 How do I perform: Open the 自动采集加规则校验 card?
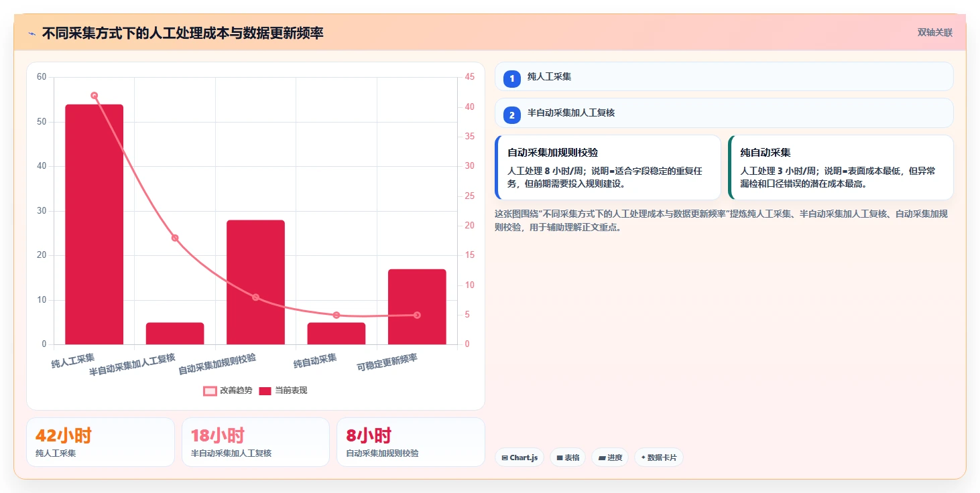tap(608, 167)
